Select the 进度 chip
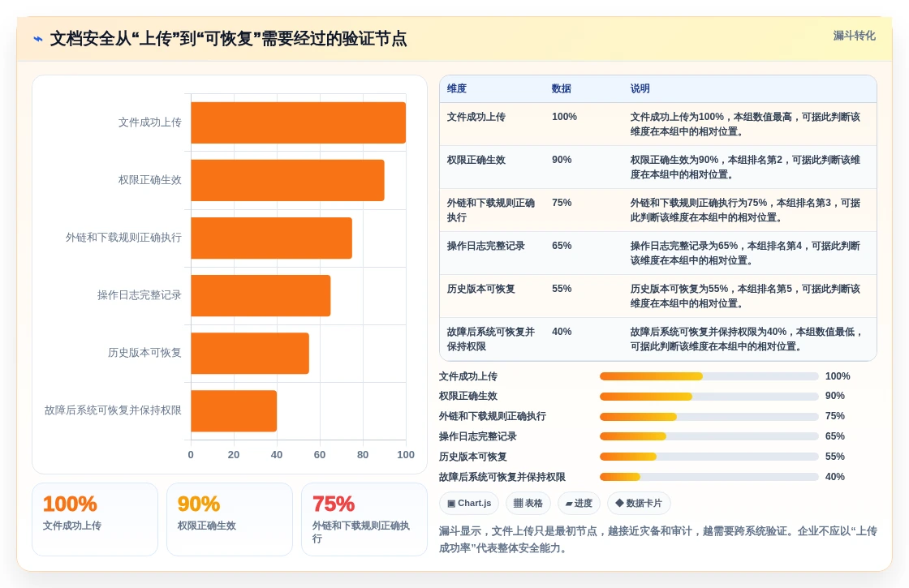909x588 pixels. (x=579, y=503)
